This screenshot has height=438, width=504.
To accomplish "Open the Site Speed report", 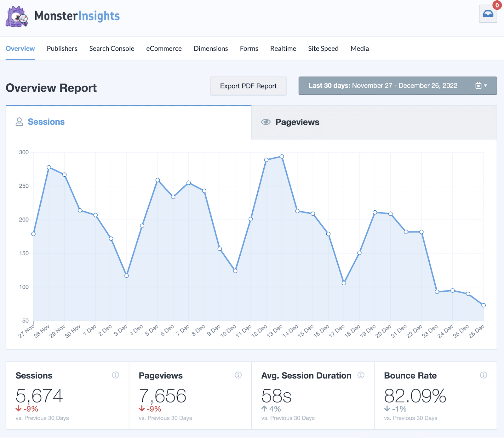I will click(x=323, y=48).
